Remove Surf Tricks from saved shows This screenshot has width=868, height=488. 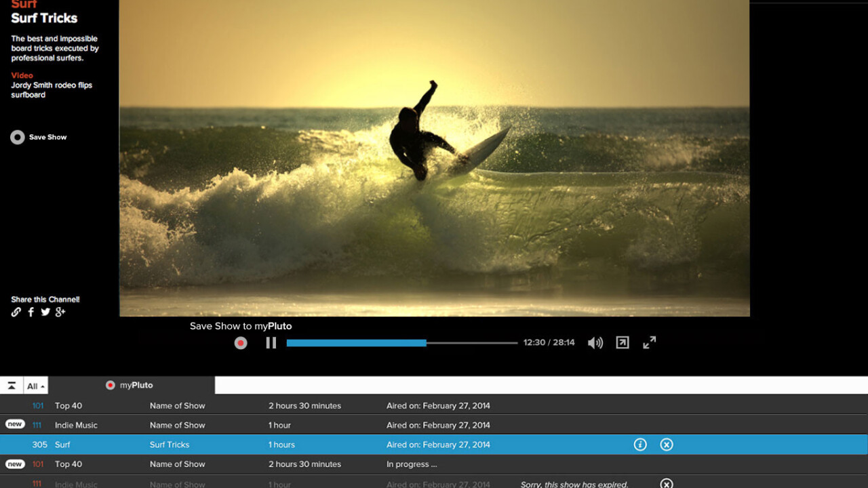pos(667,445)
